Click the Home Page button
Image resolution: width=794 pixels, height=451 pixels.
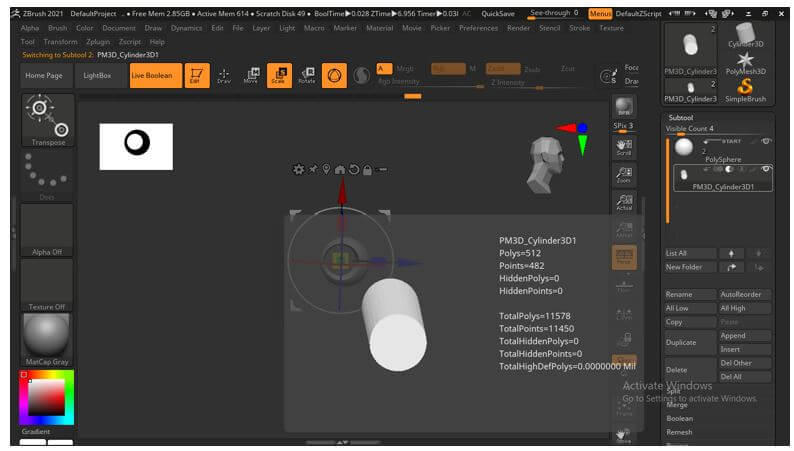click(x=46, y=75)
